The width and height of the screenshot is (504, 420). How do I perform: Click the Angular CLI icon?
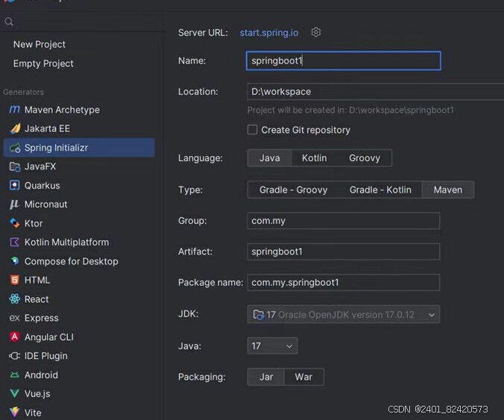pos(14,336)
